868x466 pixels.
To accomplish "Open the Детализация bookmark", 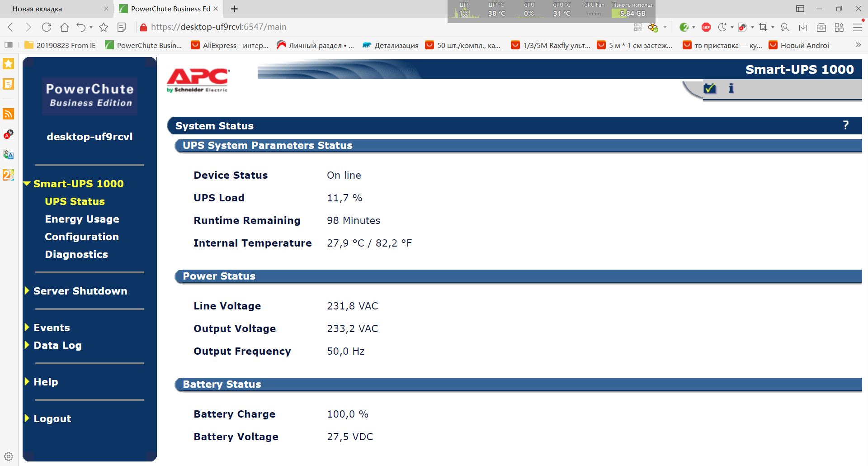I will [x=390, y=45].
